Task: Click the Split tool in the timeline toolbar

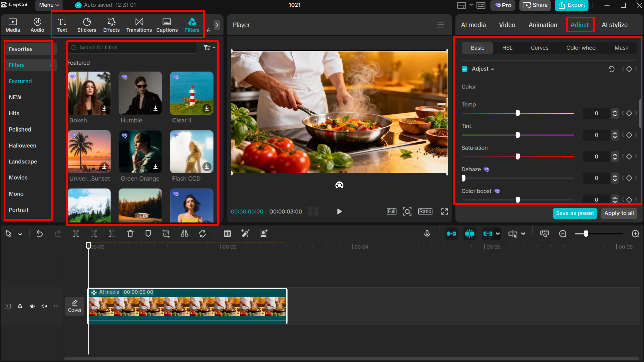Action: pyautogui.click(x=76, y=234)
